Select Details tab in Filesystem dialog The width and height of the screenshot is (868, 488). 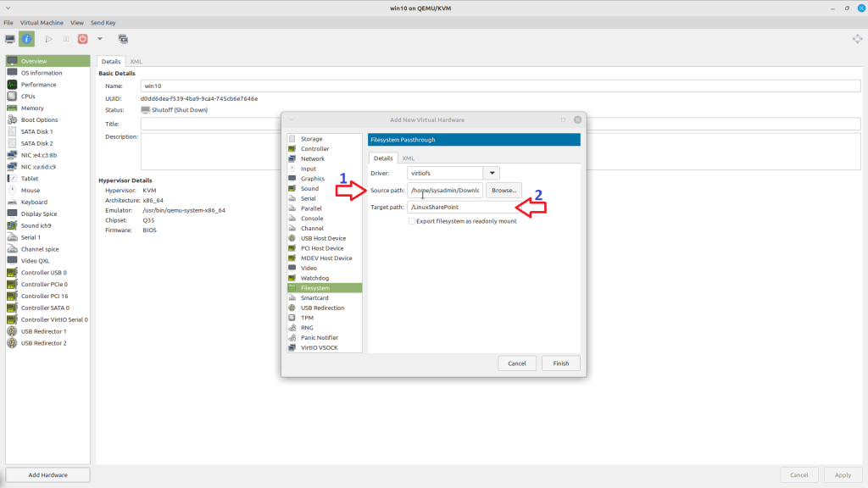click(383, 158)
